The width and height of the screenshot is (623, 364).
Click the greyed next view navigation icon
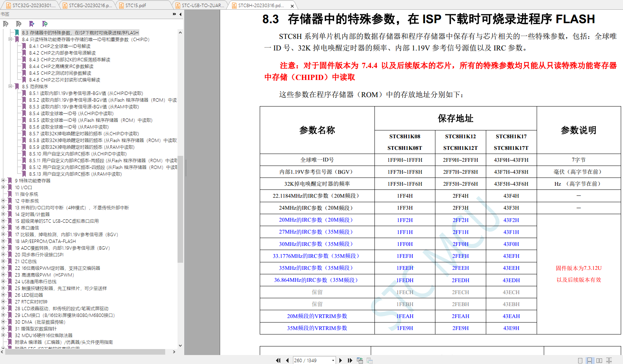click(x=370, y=360)
